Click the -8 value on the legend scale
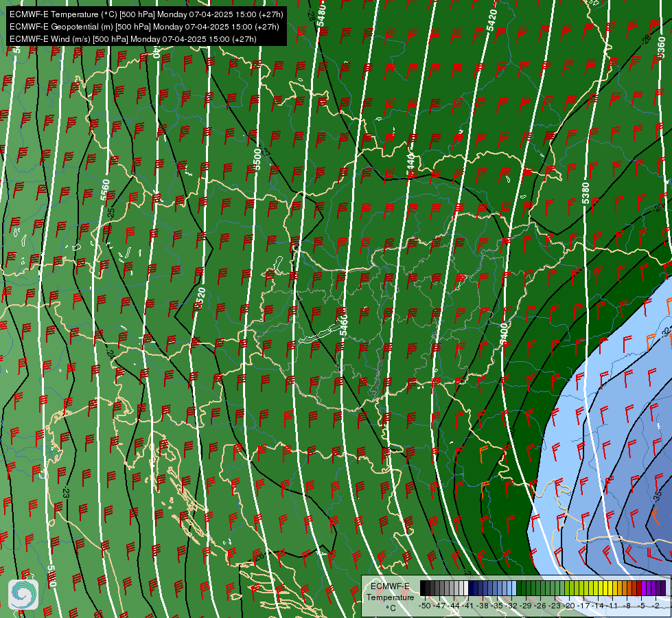 pyautogui.click(x=627, y=606)
